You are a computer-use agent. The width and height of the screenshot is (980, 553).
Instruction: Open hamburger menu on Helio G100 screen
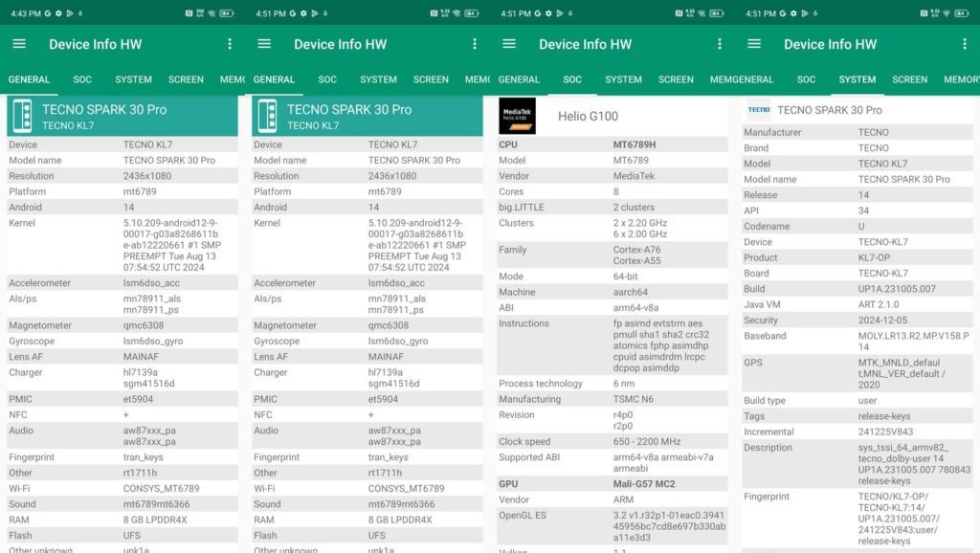[509, 44]
